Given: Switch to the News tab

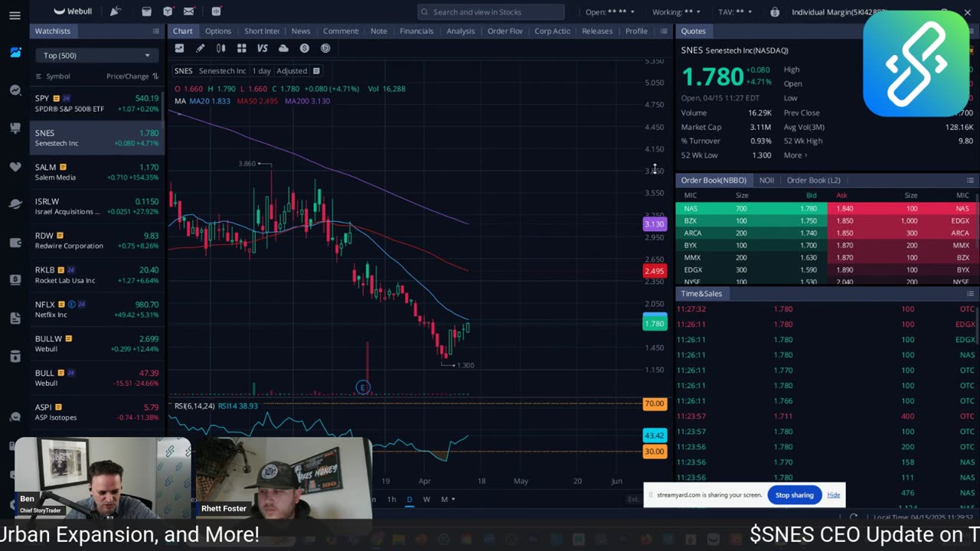Looking at the screenshot, I should (x=301, y=31).
